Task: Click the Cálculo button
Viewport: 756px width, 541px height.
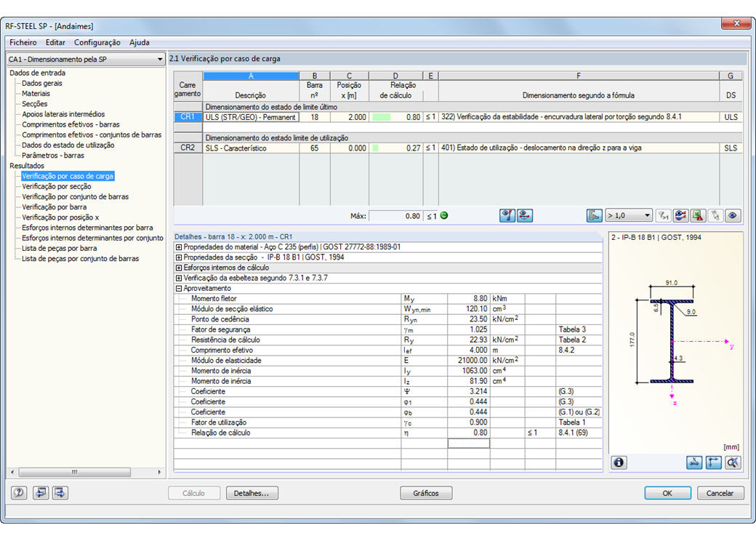Action: (x=194, y=493)
